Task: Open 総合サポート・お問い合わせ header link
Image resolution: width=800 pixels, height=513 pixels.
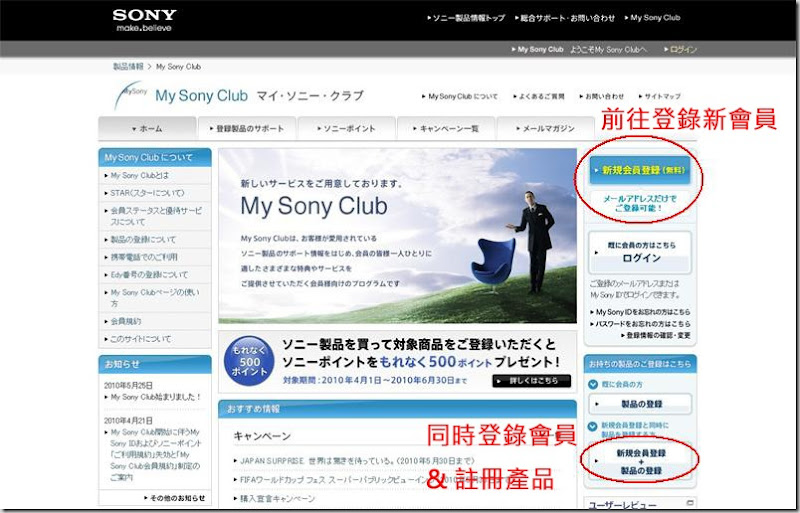Action: [x=567, y=18]
